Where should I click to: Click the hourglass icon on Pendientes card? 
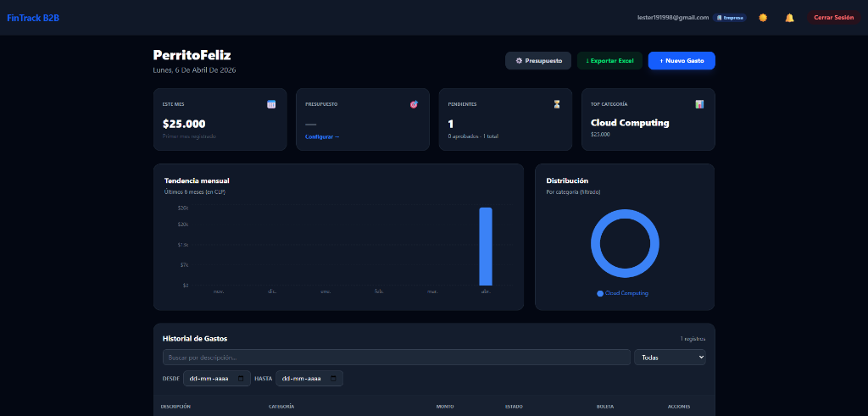(557, 104)
